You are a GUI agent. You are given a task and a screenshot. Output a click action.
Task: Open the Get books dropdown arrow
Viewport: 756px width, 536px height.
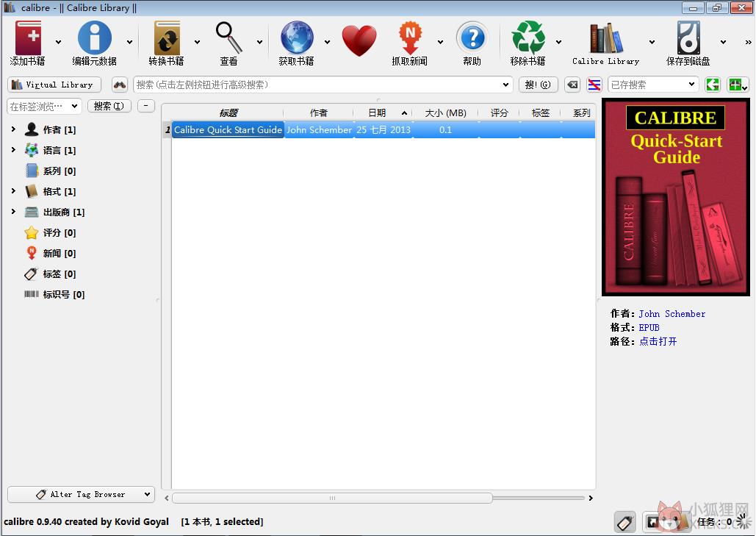tap(328, 43)
